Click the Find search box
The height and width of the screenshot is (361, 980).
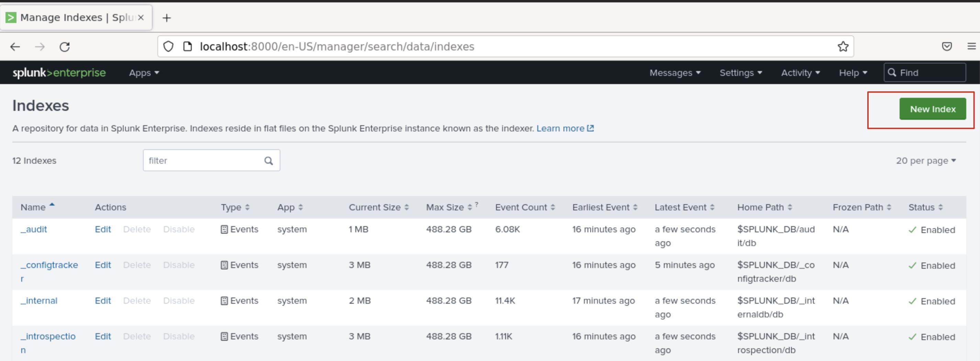pyautogui.click(x=924, y=73)
